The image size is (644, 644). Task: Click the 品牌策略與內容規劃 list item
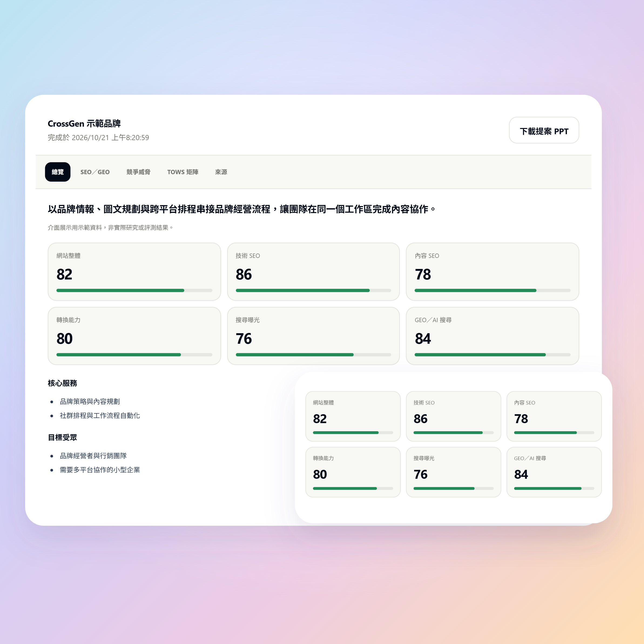point(90,401)
